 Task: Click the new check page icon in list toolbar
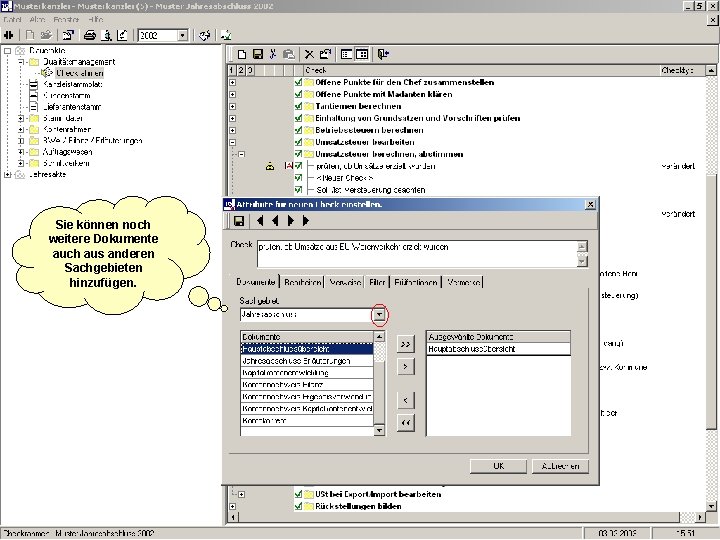tap(242, 54)
